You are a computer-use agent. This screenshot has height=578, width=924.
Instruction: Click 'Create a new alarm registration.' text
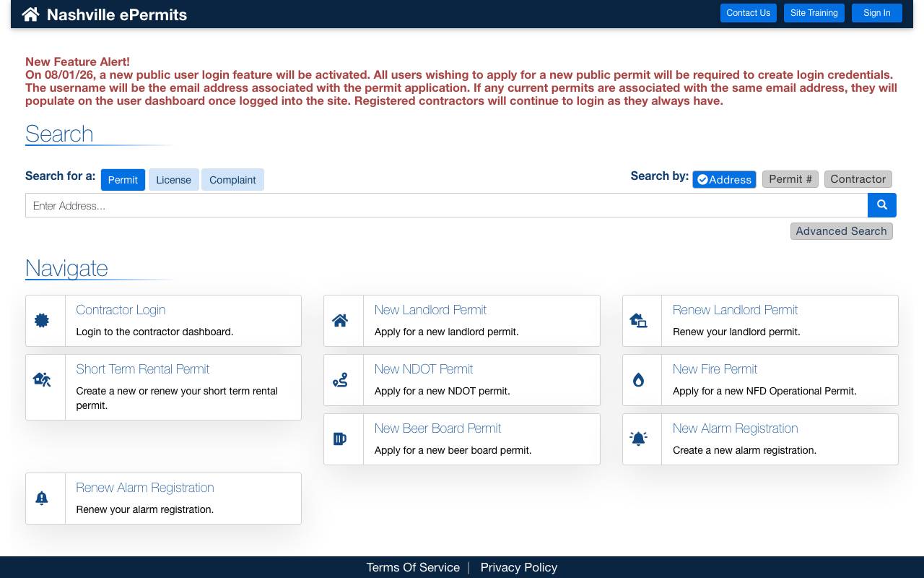click(x=744, y=450)
